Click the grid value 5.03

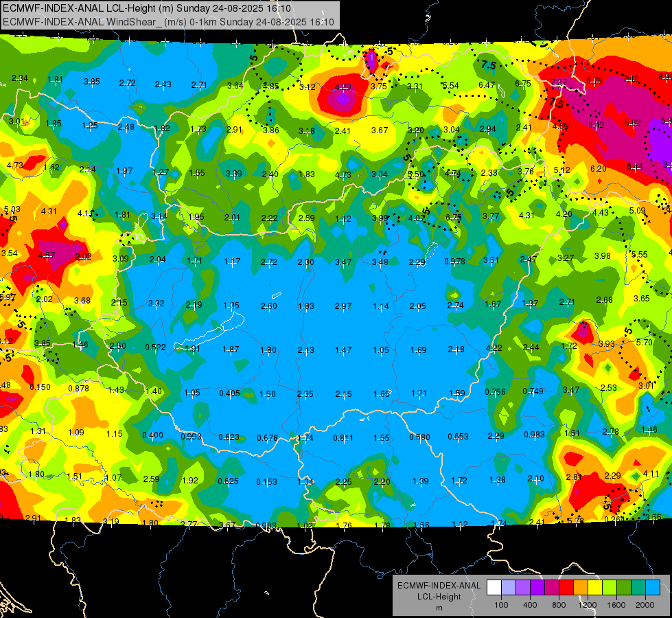12,209
